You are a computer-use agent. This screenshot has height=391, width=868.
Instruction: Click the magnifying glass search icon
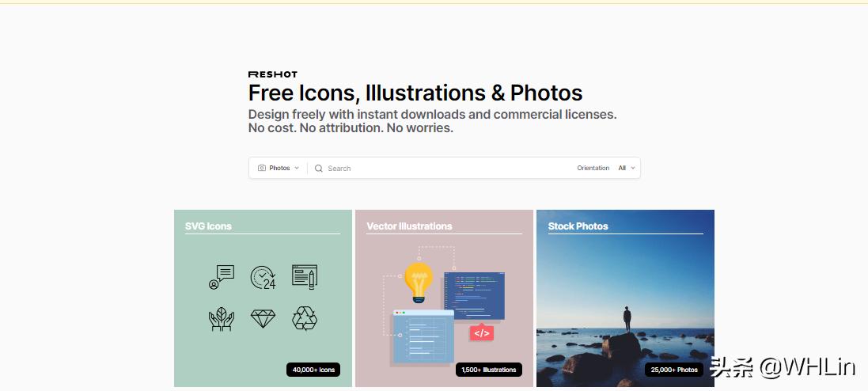(x=319, y=169)
